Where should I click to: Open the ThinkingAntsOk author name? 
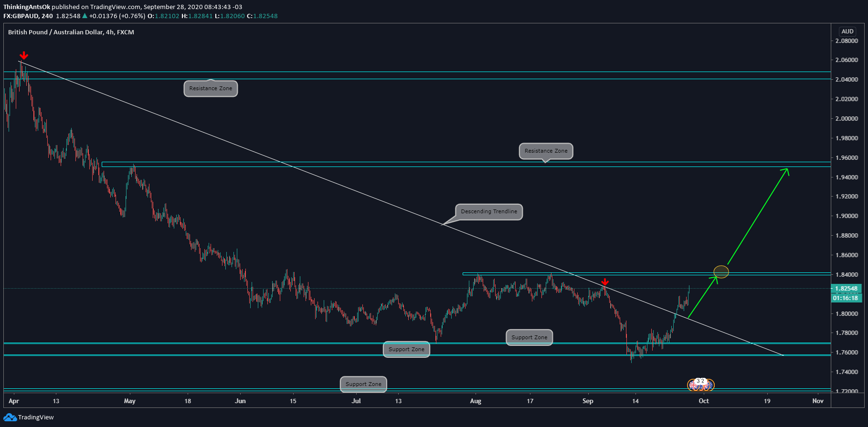tap(27, 7)
